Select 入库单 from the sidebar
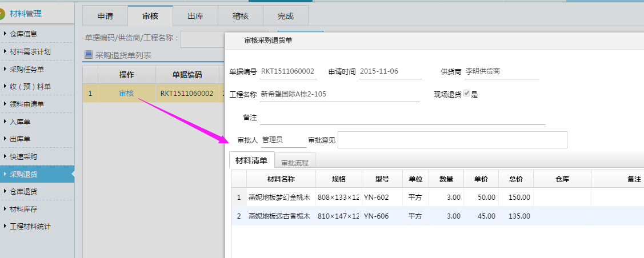The image size is (644, 258). coord(20,122)
